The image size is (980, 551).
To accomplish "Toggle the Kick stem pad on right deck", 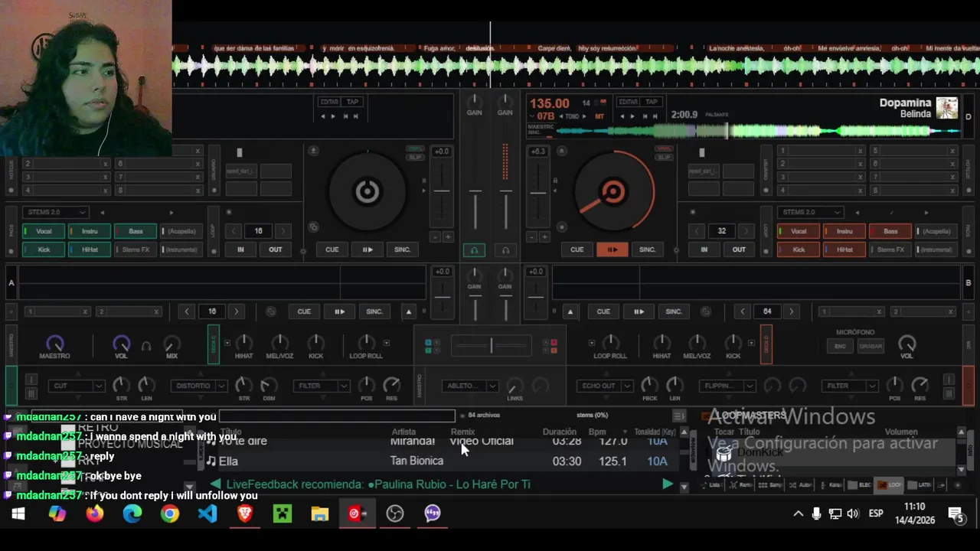I will tap(799, 249).
